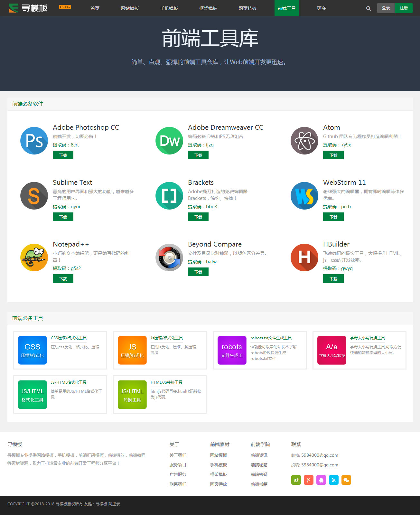The width and height of the screenshot is (420, 515).
Task: Select the active 前端工具 nav tab
Action: tap(287, 8)
